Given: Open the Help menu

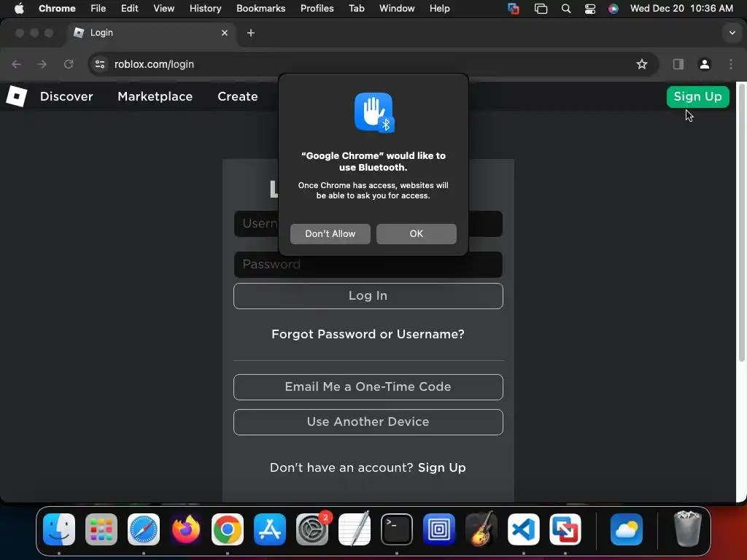Looking at the screenshot, I should (439, 9).
